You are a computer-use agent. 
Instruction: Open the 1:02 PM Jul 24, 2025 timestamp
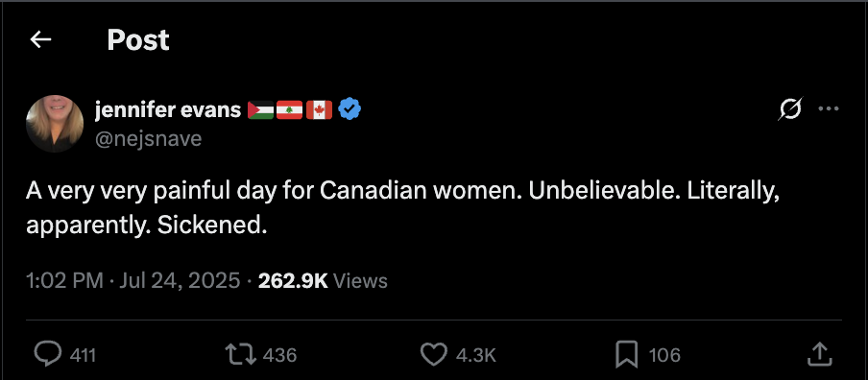133,280
